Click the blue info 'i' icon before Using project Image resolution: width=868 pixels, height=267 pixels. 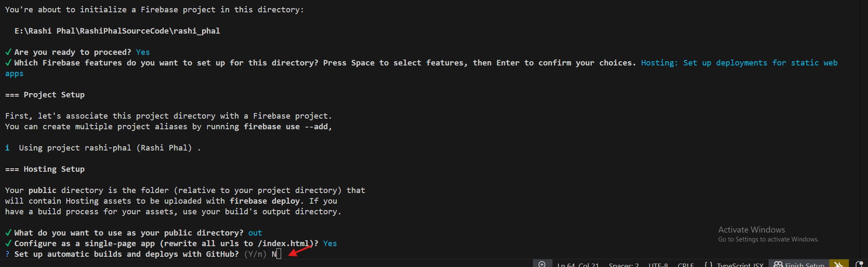click(x=7, y=148)
